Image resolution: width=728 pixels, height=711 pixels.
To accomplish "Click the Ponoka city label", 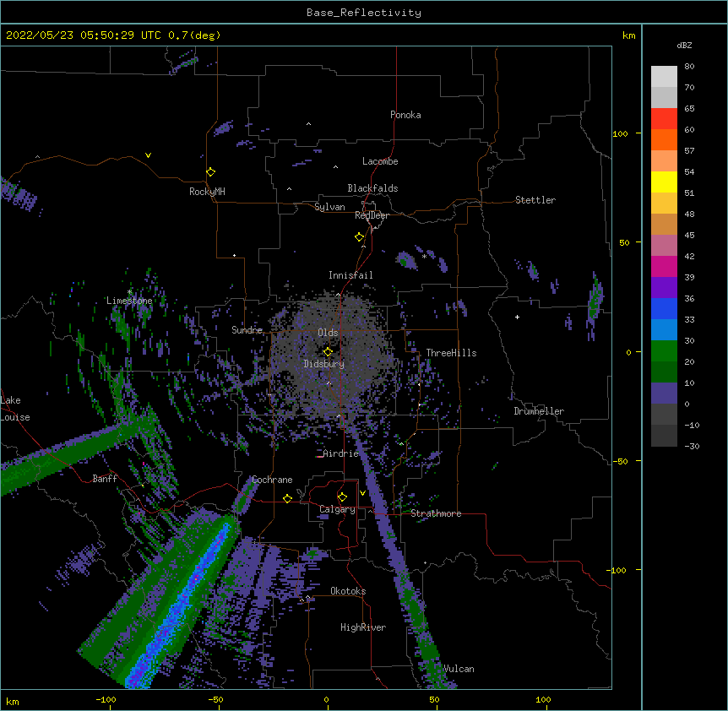I will click(405, 115).
